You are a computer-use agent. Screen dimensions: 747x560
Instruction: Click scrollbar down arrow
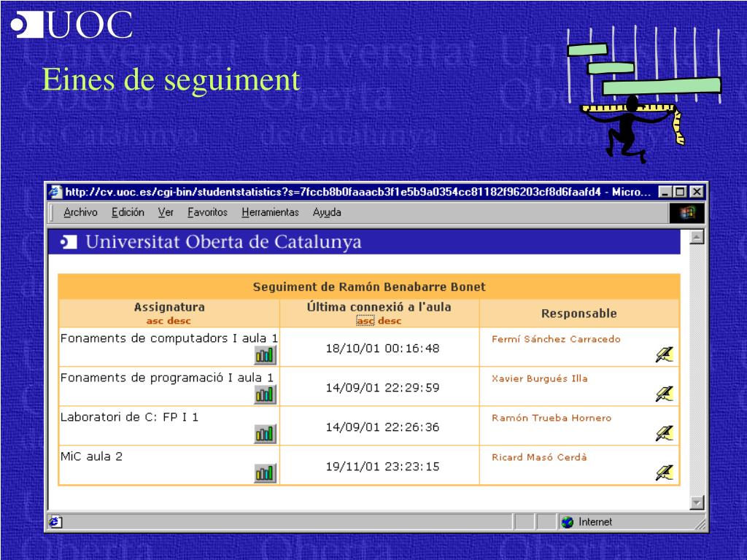pyautogui.click(x=697, y=502)
